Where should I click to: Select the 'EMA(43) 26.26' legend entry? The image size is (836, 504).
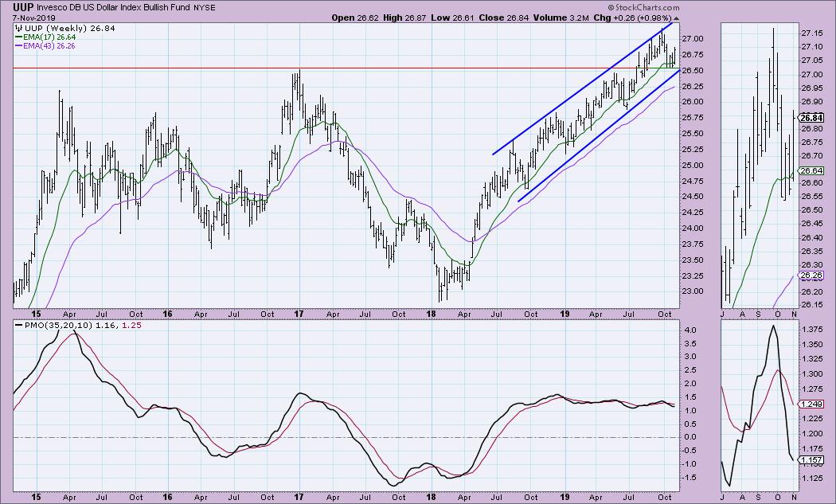pyautogui.click(x=49, y=46)
